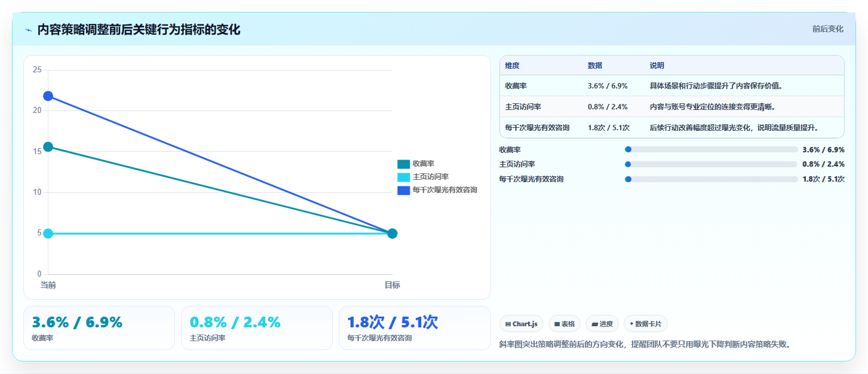Click the 前后变化 label in header
The height and width of the screenshot is (374, 868).
(x=827, y=29)
